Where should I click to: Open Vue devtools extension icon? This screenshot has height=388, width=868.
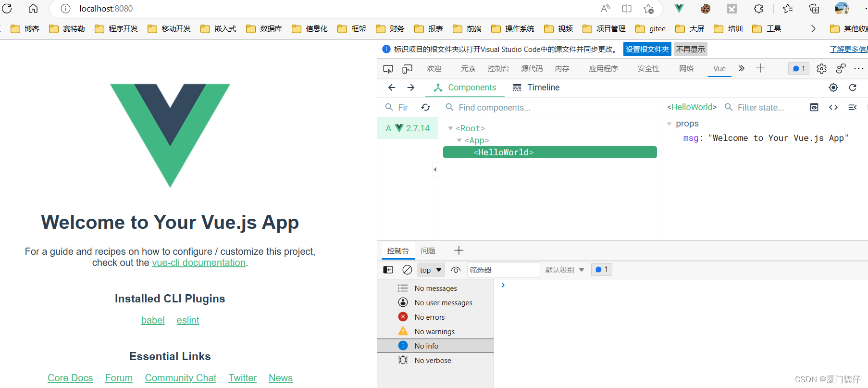pos(679,9)
